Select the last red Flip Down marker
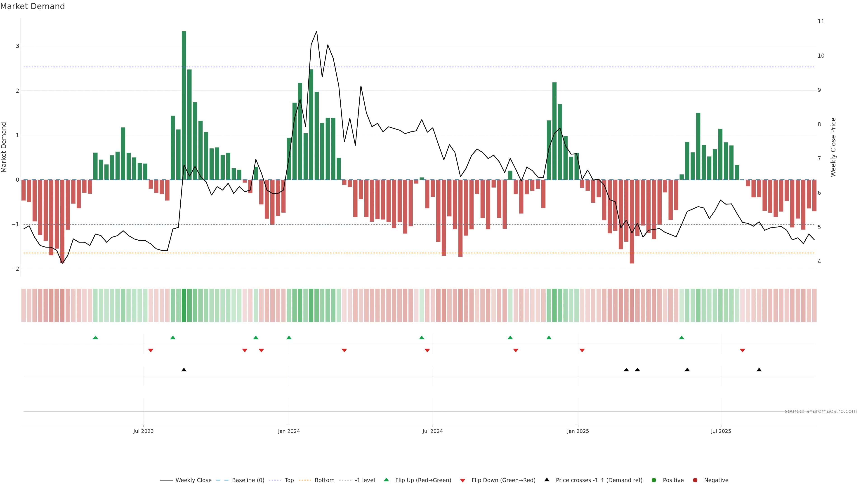This screenshot has width=868, height=488. coord(742,350)
